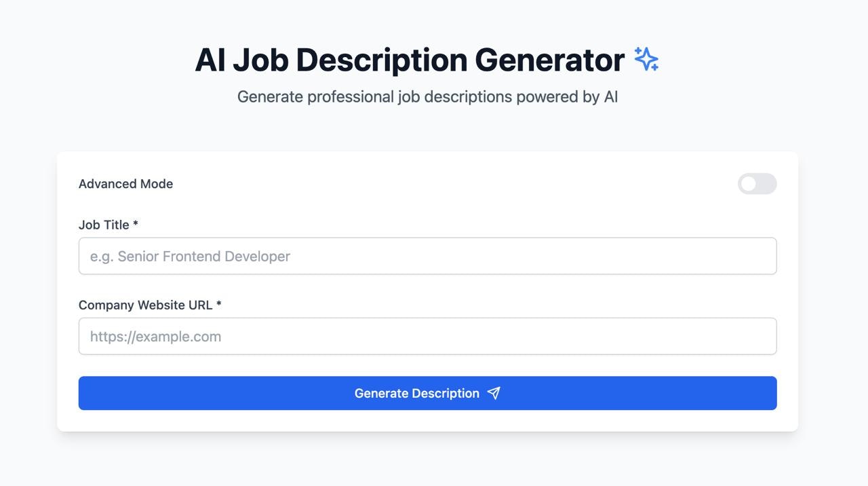The height and width of the screenshot is (486, 868).
Task: Click the "AI Job Description Generator" heading
Action: coord(409,60)
